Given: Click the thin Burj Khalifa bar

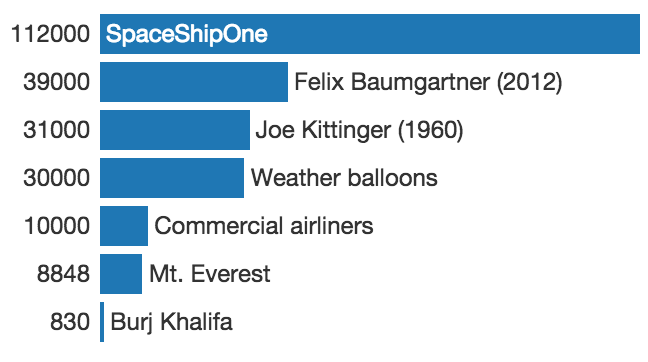Looking at the screenshot, I should [102, 322].
